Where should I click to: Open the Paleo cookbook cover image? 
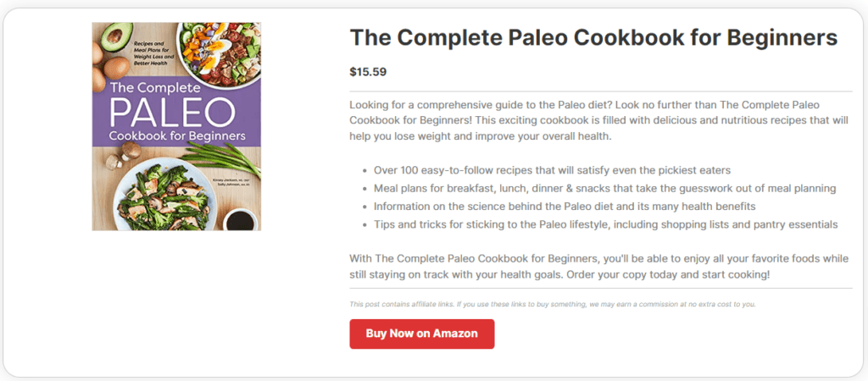(176, 126)
